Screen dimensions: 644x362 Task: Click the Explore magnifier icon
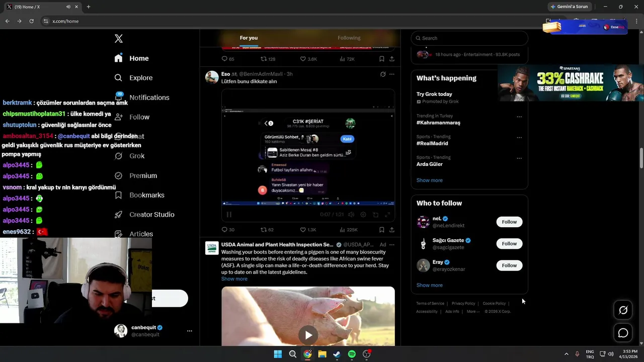coord(118,78)
